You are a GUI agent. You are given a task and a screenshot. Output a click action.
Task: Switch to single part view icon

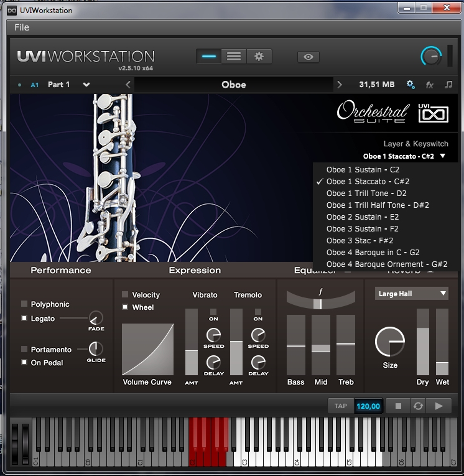pos(209,57)
